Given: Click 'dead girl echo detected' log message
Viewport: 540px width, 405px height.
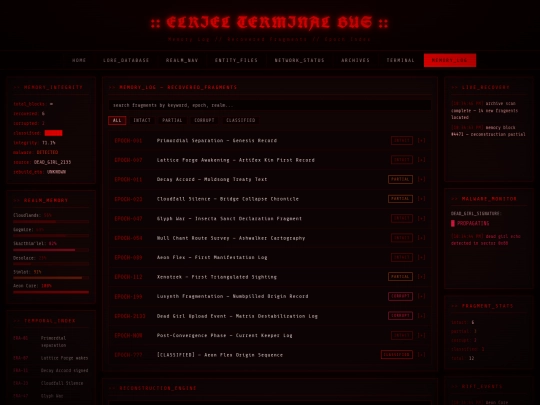Looking at the screenshot, I should point(486,240).
